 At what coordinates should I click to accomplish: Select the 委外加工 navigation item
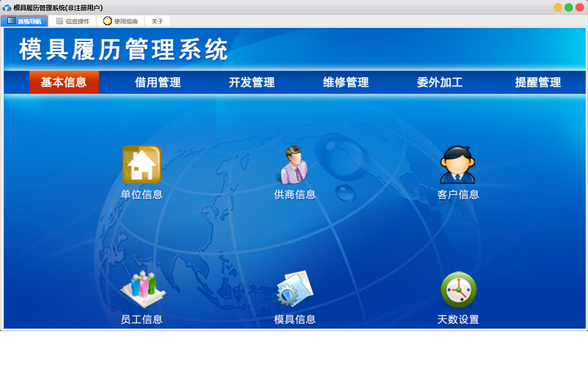click(440, 82)
